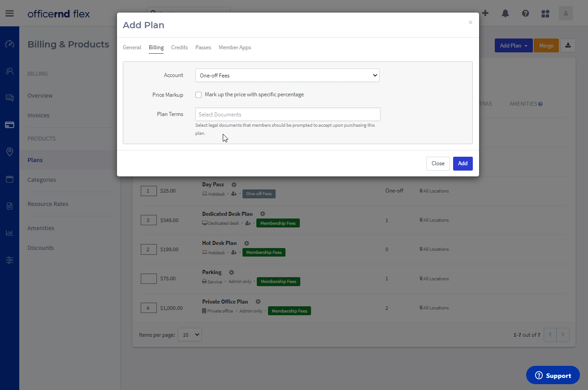Open the Add Plan dropdown button

pyautogui.click(x=513, y=45)
